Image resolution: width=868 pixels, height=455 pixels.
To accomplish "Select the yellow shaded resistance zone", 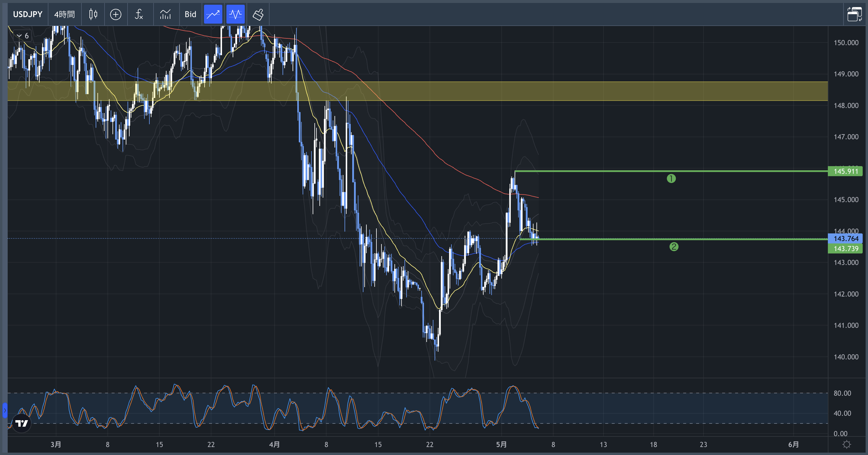I will [417, 91].
